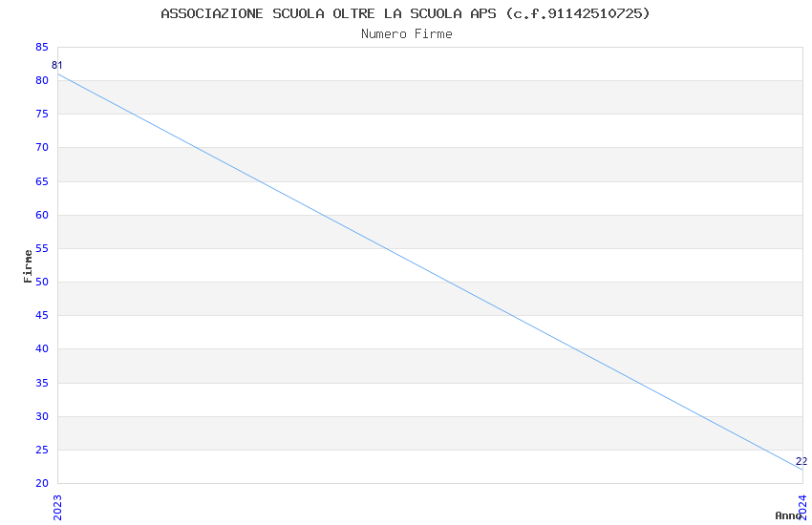Click y-axis tick value 70

click(42, 147)
